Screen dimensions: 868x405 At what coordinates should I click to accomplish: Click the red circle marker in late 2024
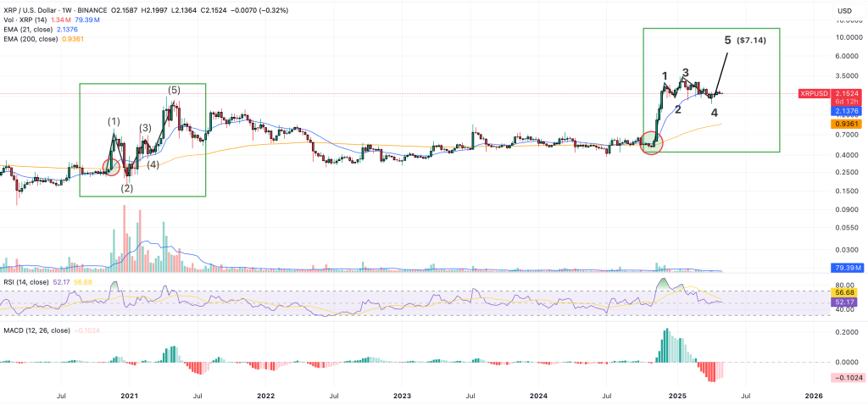coord(652,143)
